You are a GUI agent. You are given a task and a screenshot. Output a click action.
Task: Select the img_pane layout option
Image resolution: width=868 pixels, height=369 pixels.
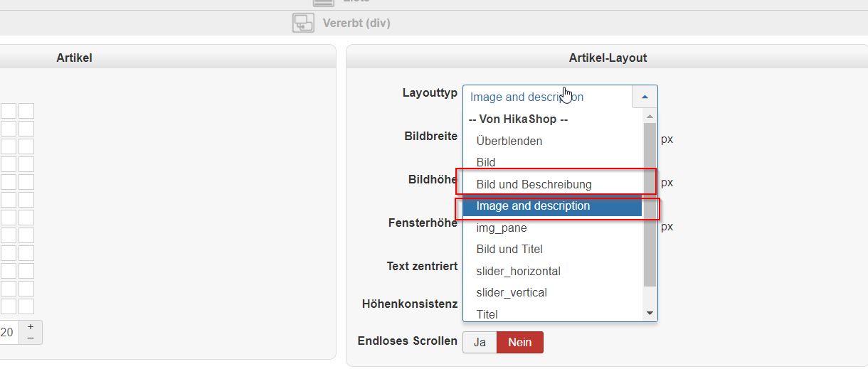point(502,228)
